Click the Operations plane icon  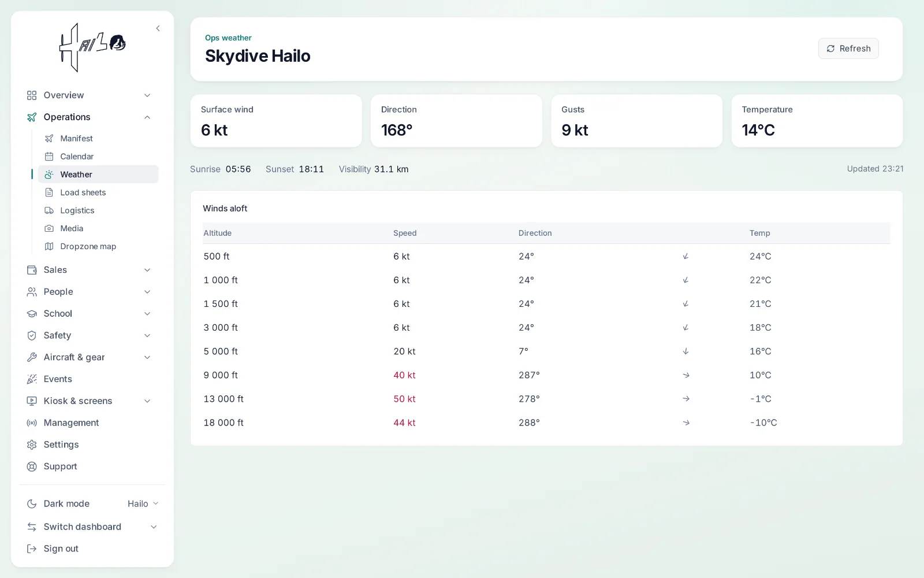coord(32,117)
